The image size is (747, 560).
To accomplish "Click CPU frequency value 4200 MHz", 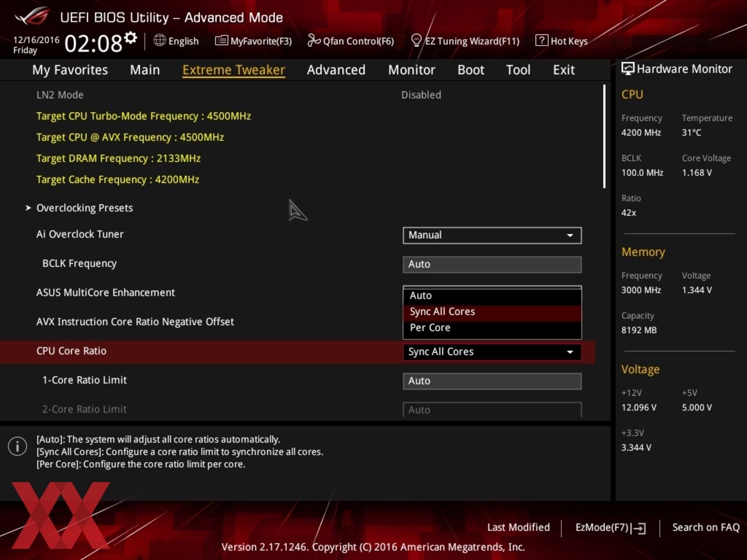I will pos(641,132).
